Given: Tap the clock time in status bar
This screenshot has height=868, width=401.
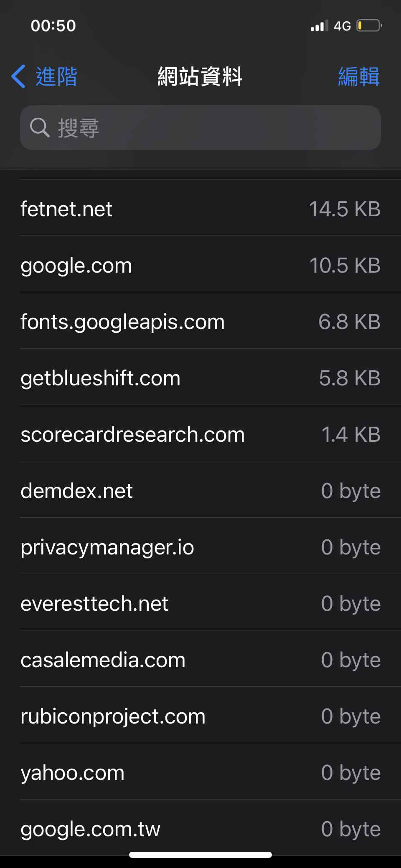Looking at the screenshot, I should [53, 26].
